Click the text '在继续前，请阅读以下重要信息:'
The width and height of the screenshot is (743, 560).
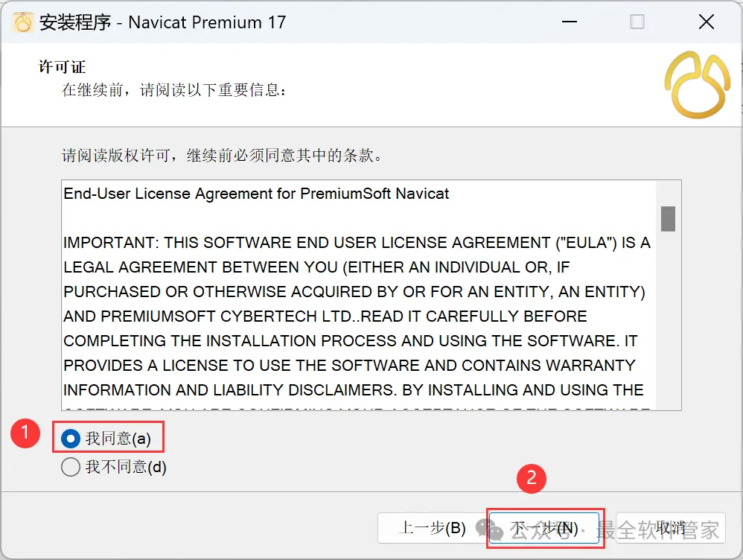click(x=174, y=89)
